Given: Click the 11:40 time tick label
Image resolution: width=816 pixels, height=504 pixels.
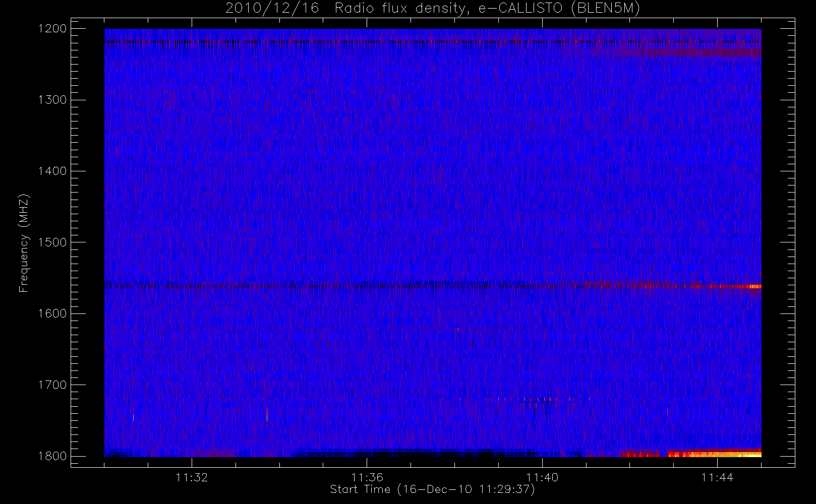Looking at the screenshot, I should (542, 477).
